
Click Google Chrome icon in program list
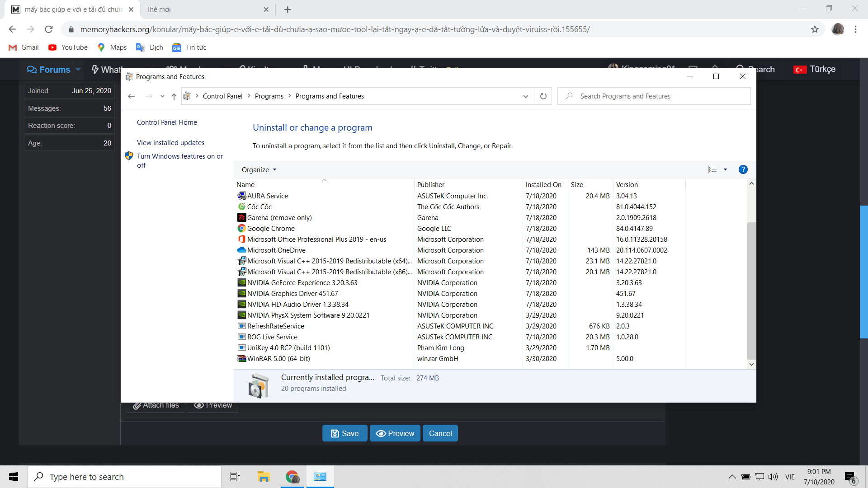coord(242,228)
